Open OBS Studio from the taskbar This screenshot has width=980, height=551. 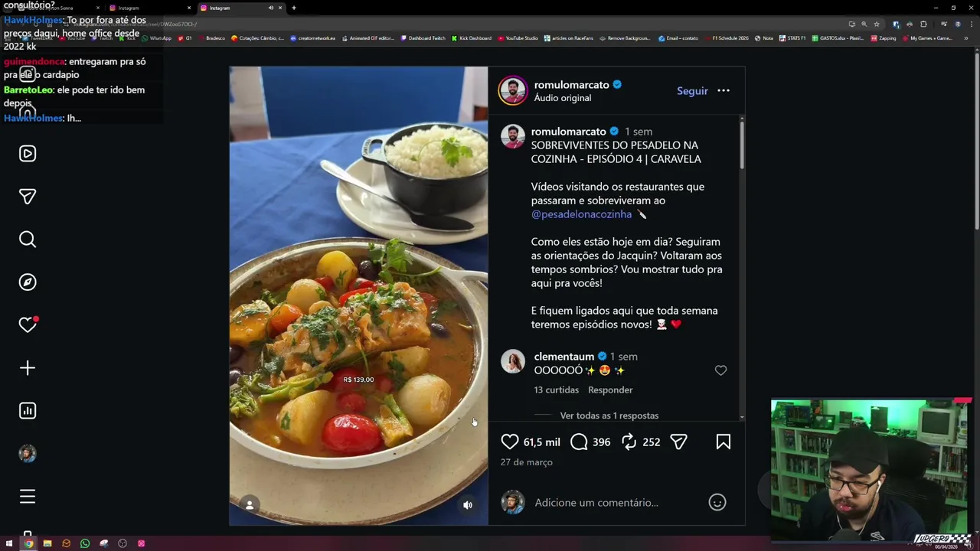(x=122, y=543)
